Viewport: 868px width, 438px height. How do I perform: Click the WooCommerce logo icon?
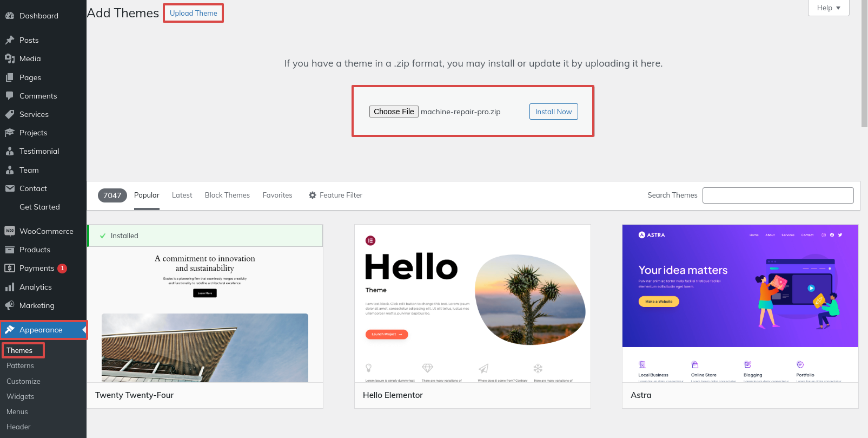tap(10, 231)
